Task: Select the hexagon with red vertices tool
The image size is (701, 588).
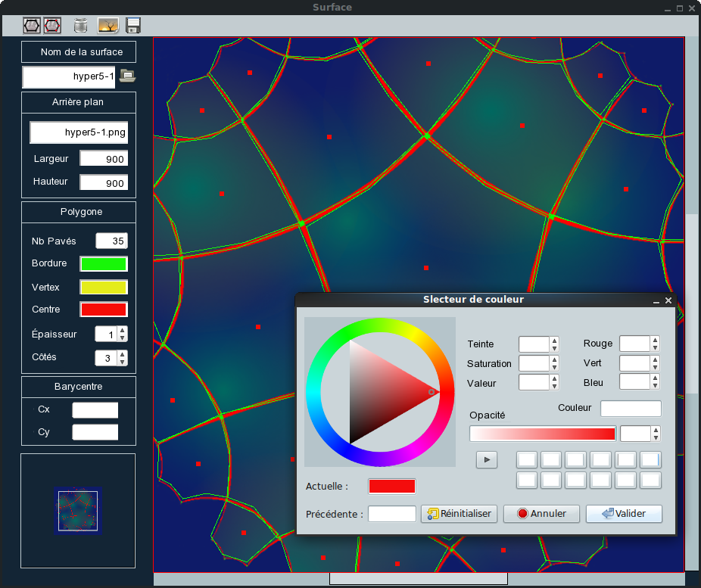Action: [52, 25]
